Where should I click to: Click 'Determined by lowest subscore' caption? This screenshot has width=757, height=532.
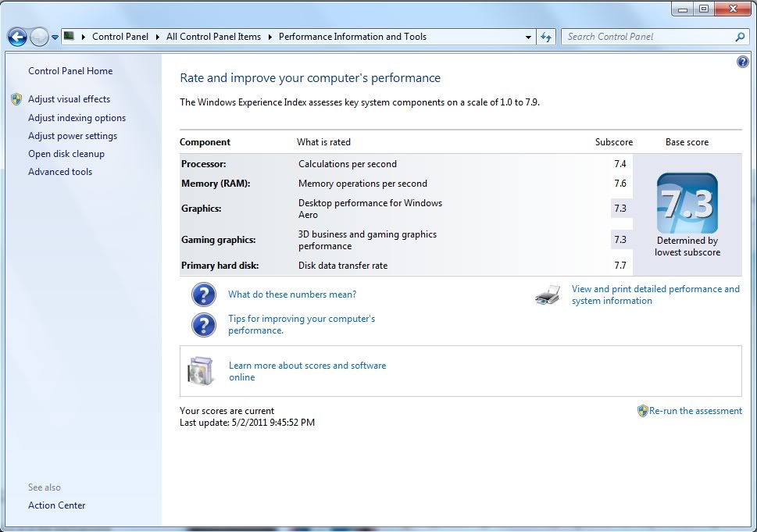click(x=687, y=246)
